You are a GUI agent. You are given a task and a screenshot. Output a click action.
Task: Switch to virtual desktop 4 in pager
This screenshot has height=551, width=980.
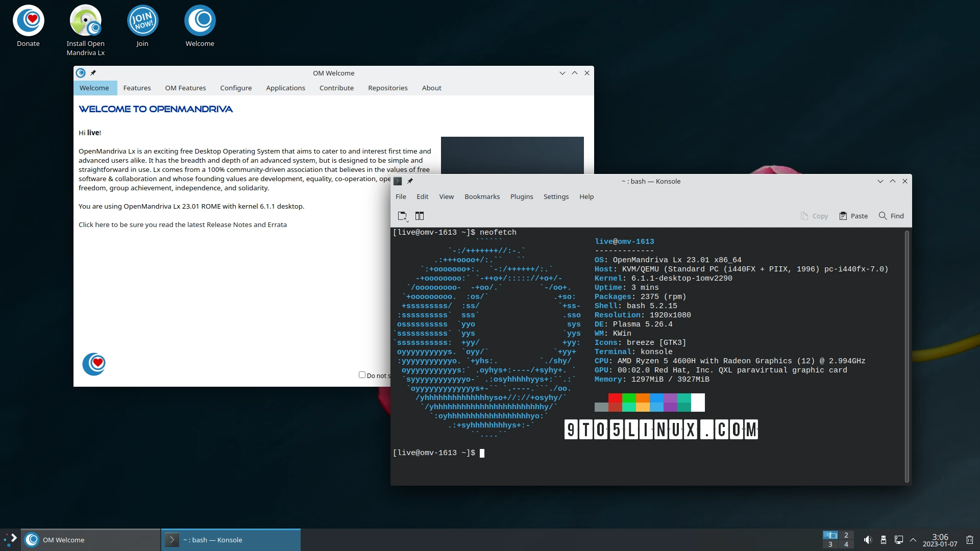(846, 544)
